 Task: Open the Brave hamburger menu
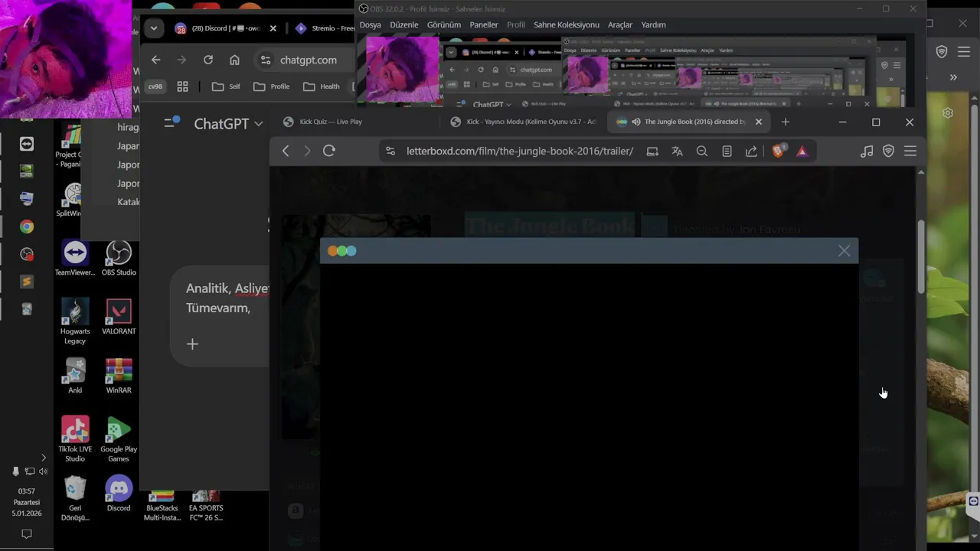tap(910, 152)
